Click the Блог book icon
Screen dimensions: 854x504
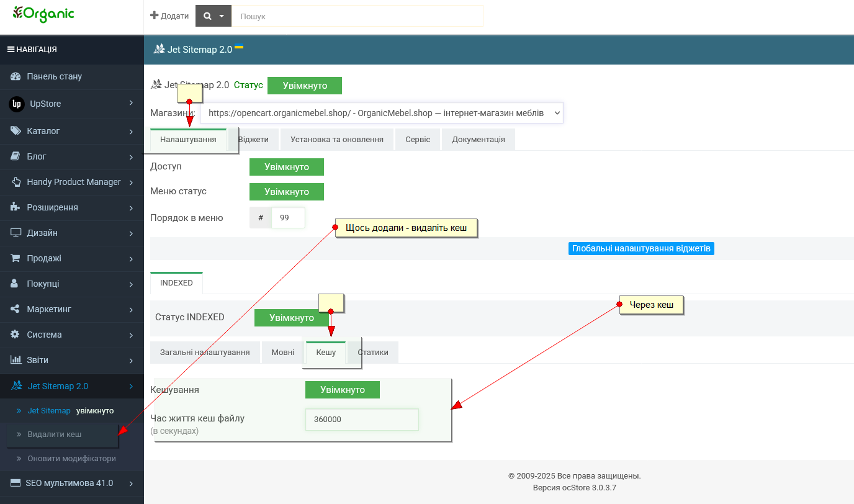tap(16, 156)
